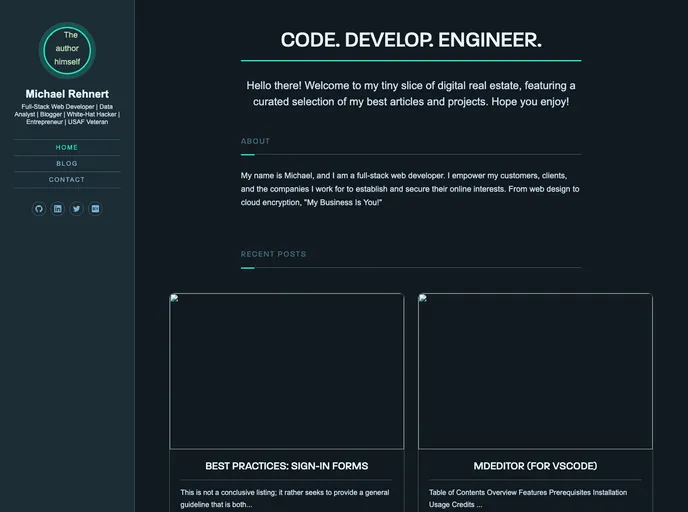Click the About section heading

coord(255,141)
